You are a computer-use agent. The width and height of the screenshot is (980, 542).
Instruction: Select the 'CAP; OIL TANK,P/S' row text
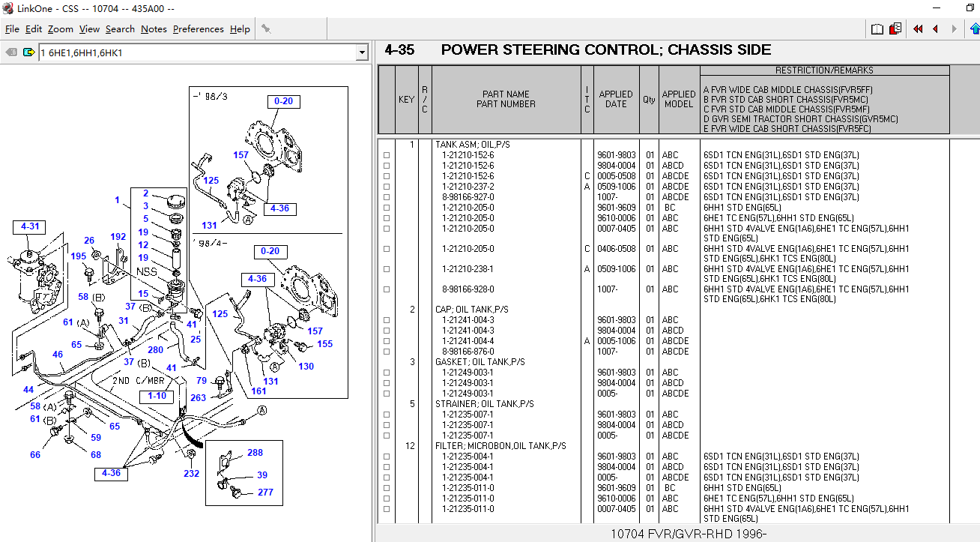[472, 310]
